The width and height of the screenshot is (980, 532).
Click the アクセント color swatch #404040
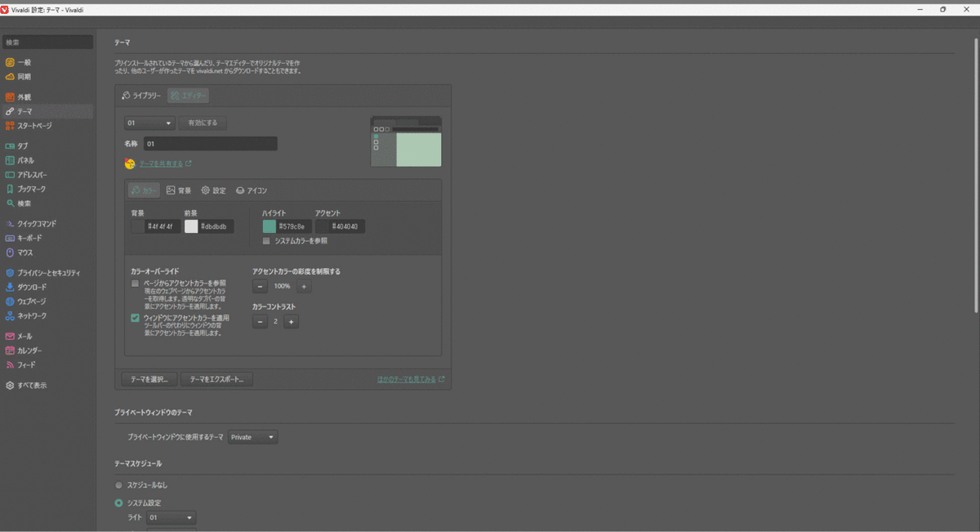(323, 226)
